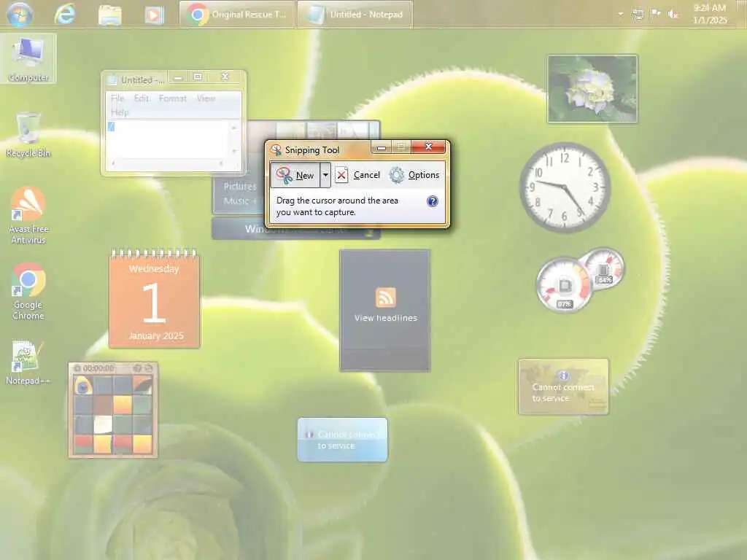Cancel the current snip

click(x=357, y=175)
